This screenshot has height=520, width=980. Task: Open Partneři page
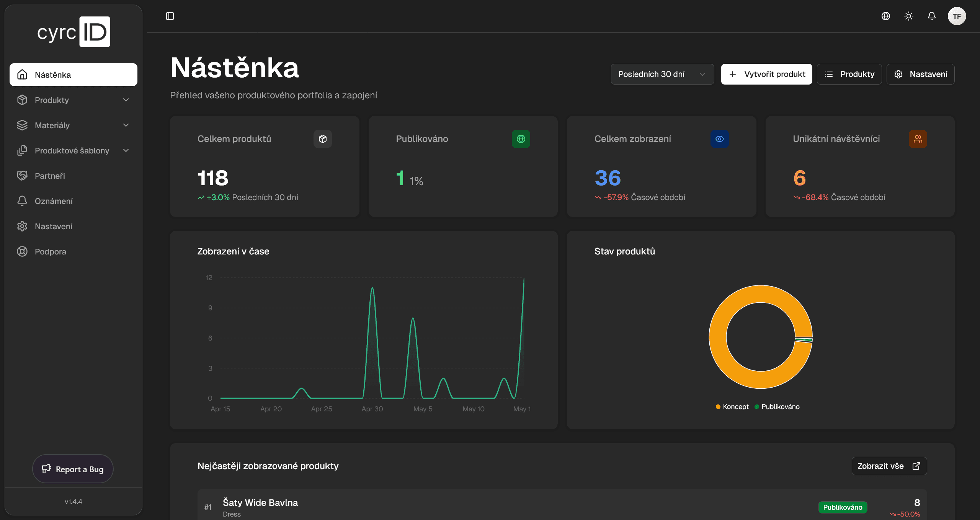[x=73, y=176]
